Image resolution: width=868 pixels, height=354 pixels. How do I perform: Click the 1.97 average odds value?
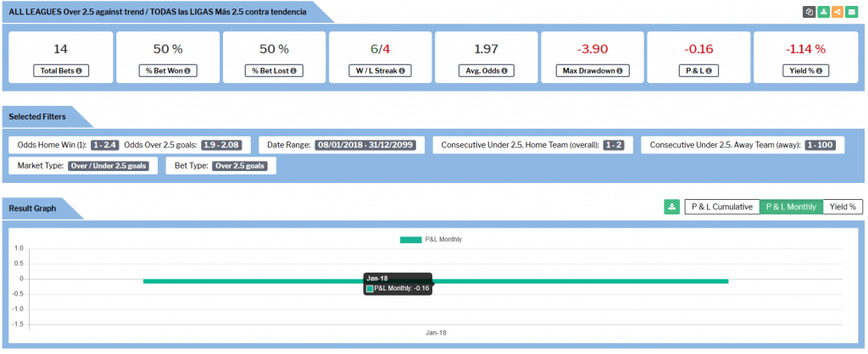pos(486,48)
